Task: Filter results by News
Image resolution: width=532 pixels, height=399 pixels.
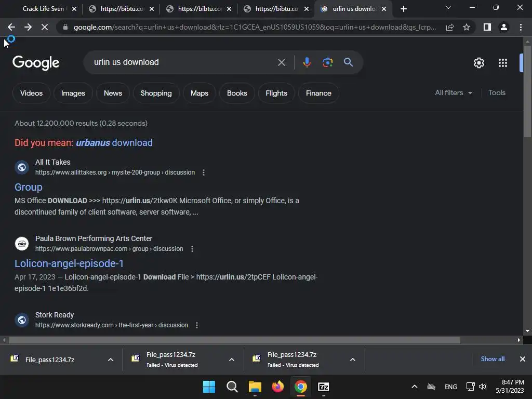Action: (113, 93)
